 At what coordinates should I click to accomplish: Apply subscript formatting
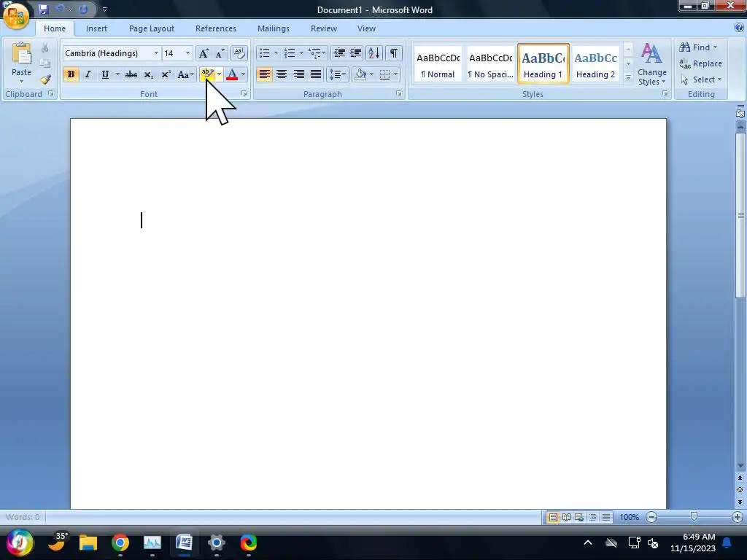149,74
